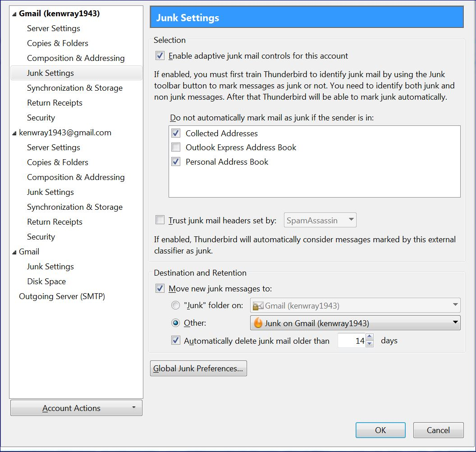The width and height of the screenshot is (476, 452).
Task: Open Security under Gmail (kenwray1943)
Action: coord(41,118)
